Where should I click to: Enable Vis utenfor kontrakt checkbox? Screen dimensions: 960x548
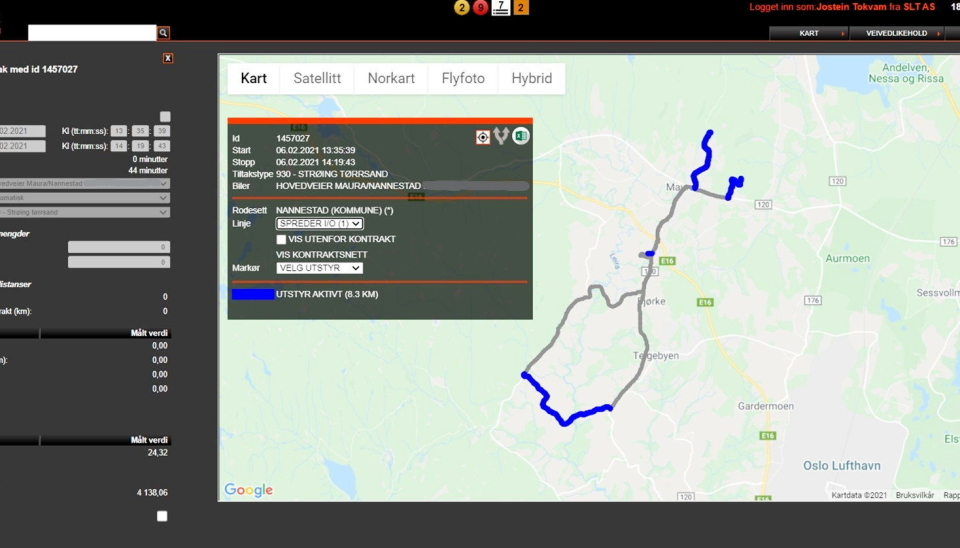tap(282, 240)
